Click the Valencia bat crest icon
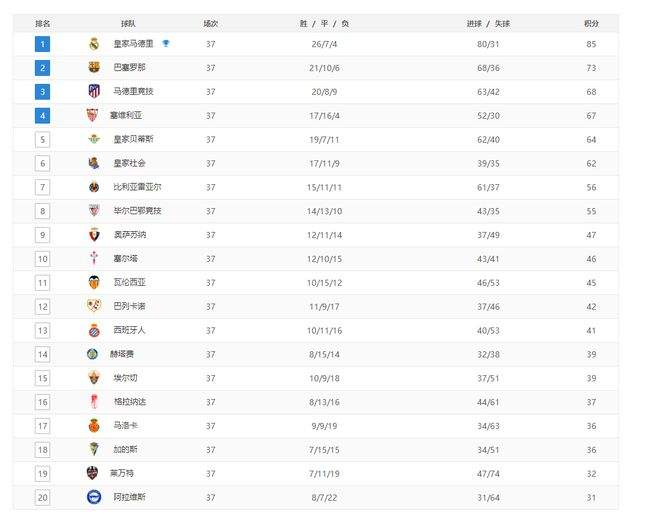The image size is (660, 519). point(94,282)
